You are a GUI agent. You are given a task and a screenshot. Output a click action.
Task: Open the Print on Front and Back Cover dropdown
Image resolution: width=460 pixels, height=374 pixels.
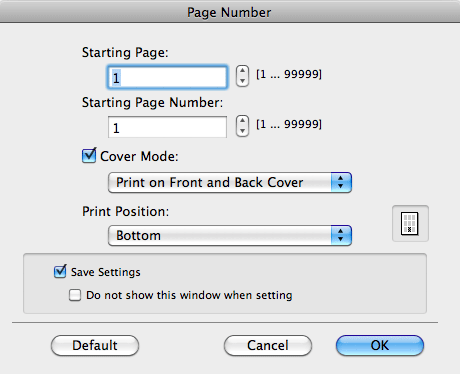point(230,182)
